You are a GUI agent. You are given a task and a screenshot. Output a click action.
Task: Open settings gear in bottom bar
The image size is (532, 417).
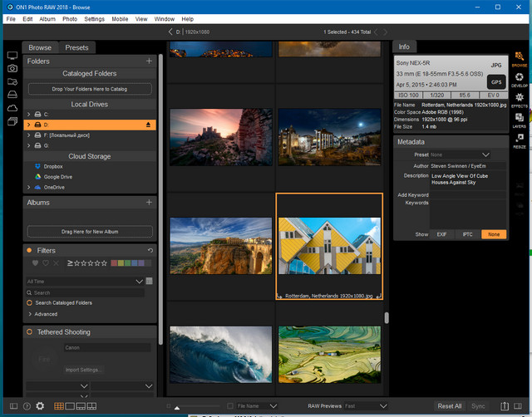click(x=40, y=406)
